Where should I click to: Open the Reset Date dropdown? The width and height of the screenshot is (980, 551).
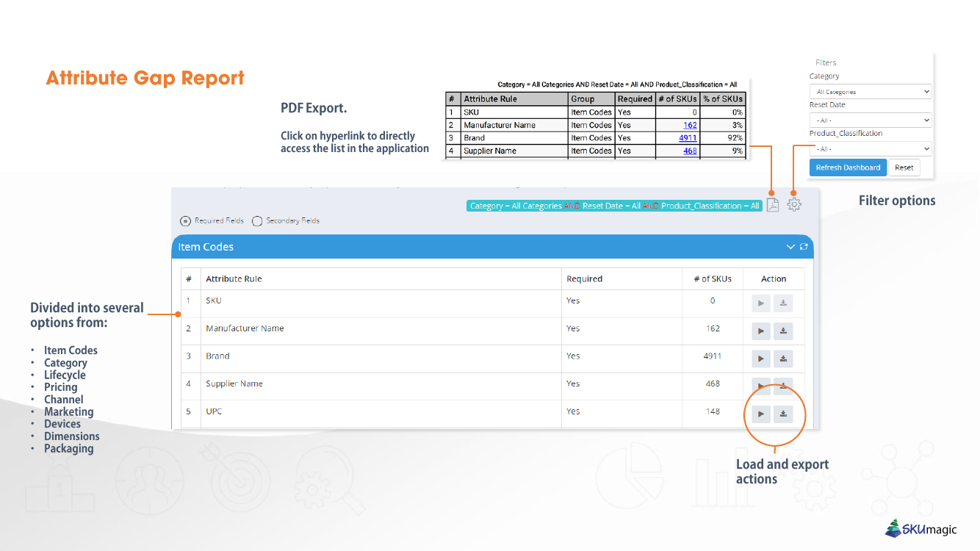click(871, 120)
